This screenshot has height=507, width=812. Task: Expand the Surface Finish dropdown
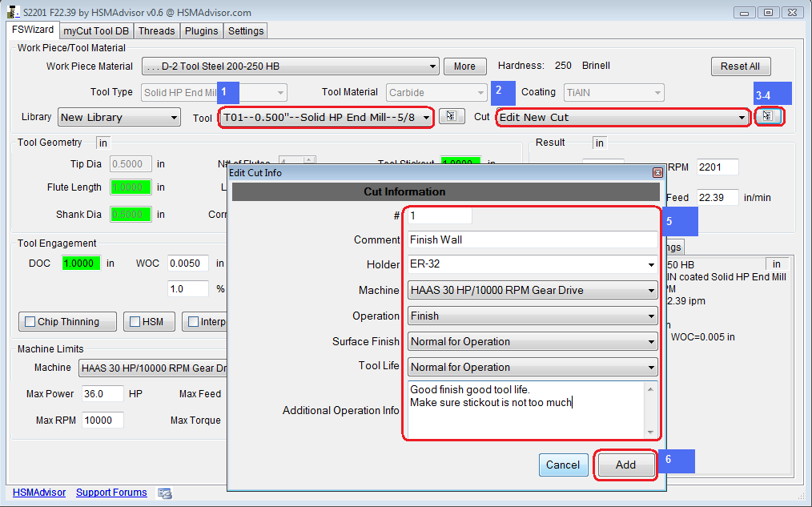pyautogui.click(x=532, y=342)
